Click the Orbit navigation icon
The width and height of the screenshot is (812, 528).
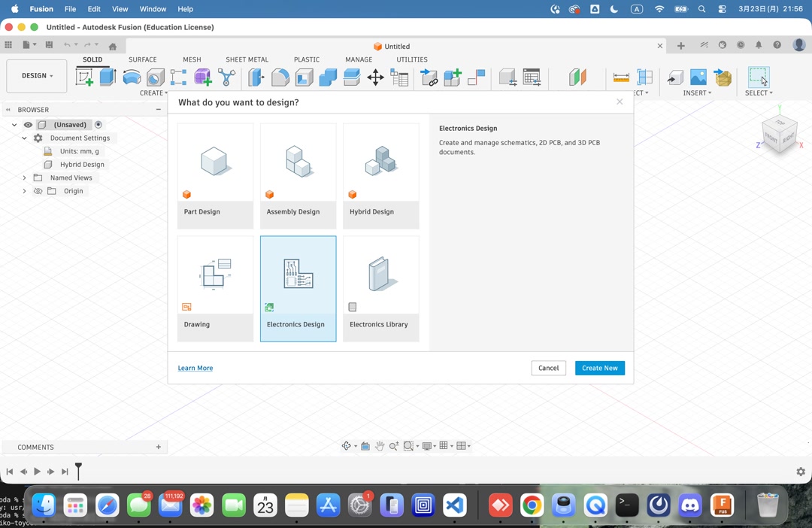347,446
